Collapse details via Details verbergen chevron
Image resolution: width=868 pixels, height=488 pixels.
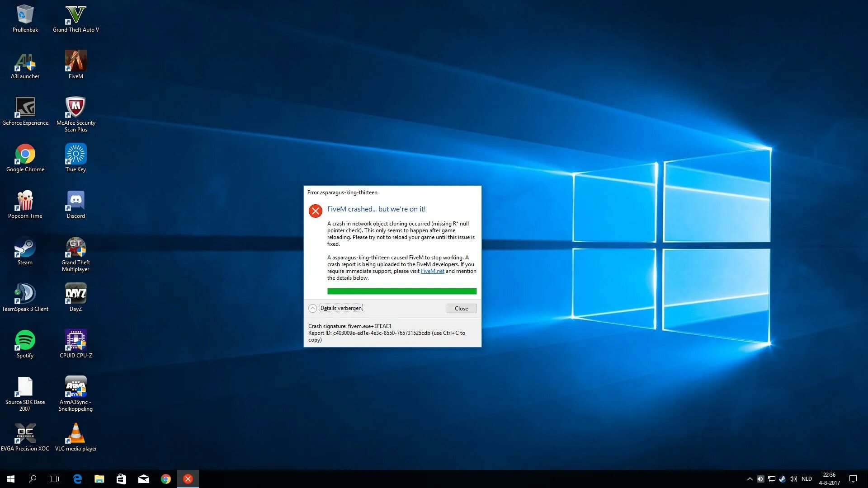(312, 309)
